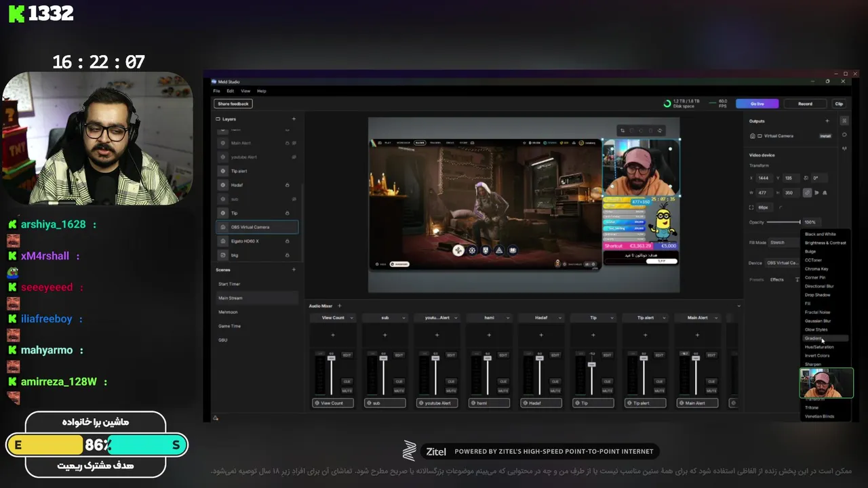Open the View Count channel dropdown
868x488 pixels.
point(352,318)
